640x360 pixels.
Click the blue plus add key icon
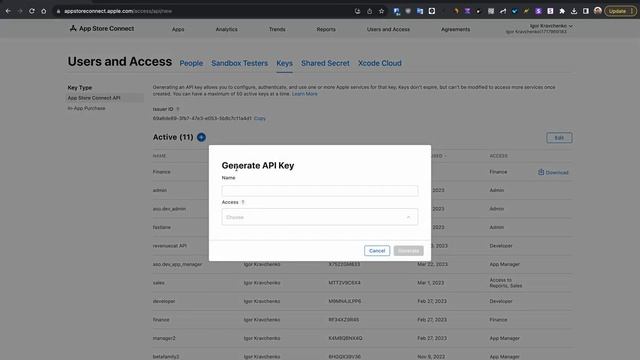tap(201, 137)
